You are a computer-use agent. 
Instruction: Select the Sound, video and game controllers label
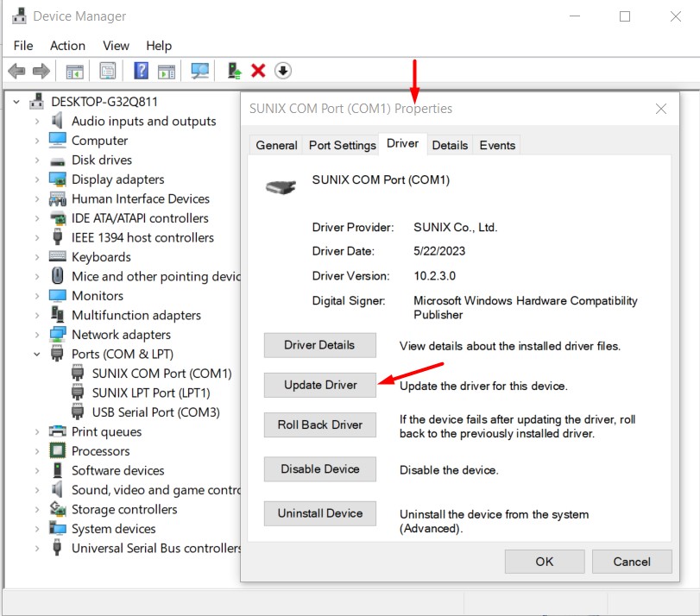click(156, 490)
